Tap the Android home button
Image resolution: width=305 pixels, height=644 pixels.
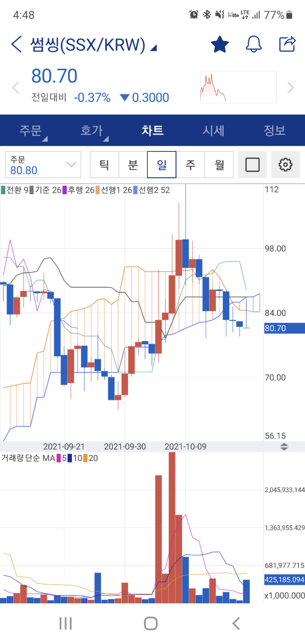click(151, 623)
